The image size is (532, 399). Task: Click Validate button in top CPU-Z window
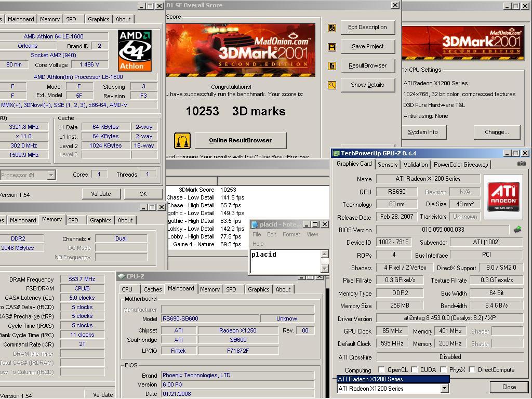101,194
